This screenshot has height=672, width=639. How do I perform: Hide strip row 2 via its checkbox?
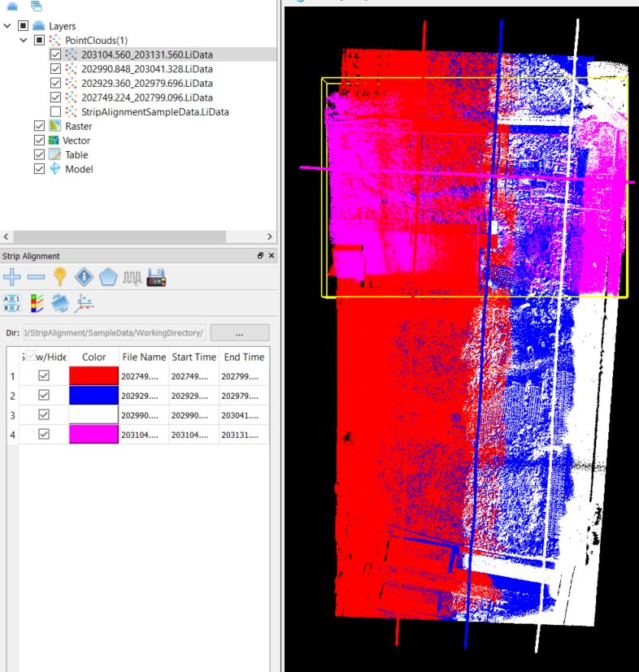(44, 395)
